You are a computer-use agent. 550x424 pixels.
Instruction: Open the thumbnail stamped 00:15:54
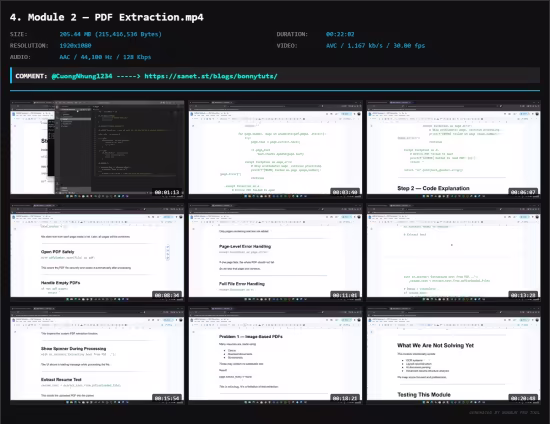[x=97, y=355]
